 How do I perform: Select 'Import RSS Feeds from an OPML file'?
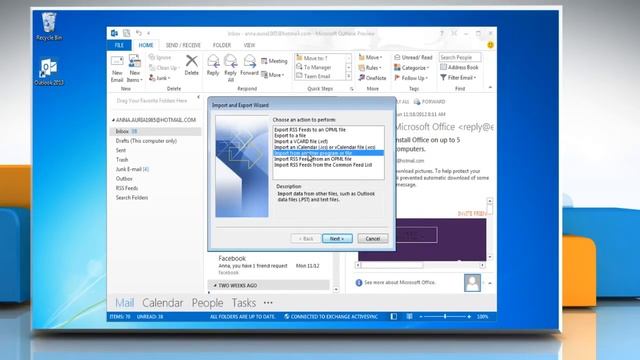point(328,159)
